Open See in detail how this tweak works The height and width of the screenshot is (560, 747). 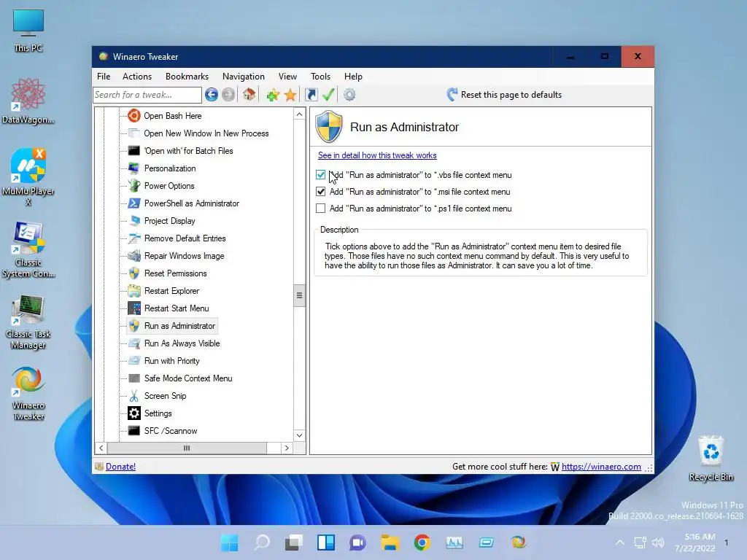click(x=377, y=155)
